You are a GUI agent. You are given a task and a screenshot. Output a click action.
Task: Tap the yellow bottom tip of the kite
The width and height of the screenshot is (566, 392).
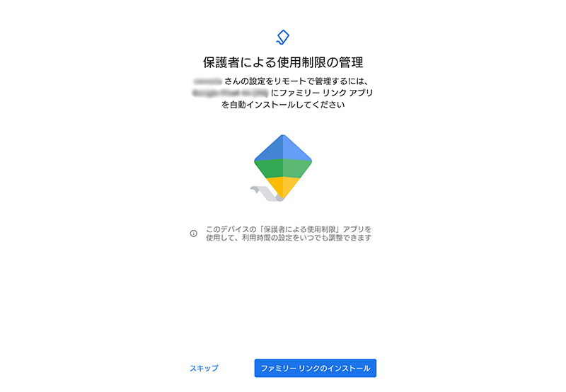pyautogui.click(x=283, y=187)
